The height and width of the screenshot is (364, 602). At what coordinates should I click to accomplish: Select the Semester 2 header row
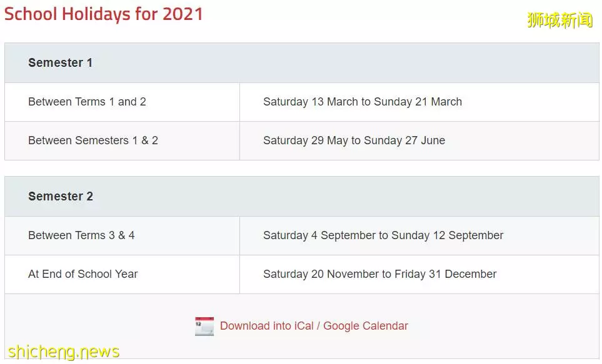coord(302,197)
